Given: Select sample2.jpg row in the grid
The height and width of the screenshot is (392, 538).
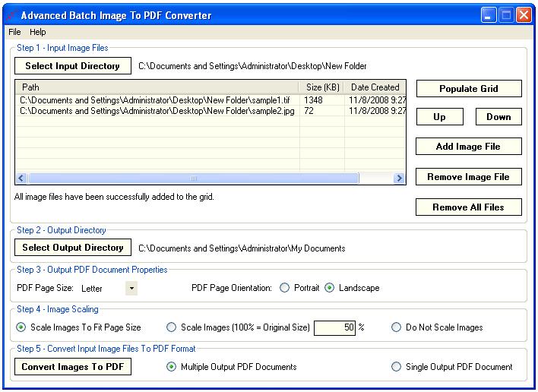Looking at the screenshot, I should (x=210, y=111).
